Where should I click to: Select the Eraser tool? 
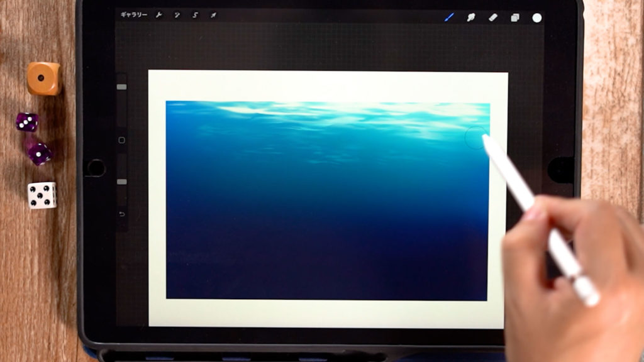click(x=492, y=17)
